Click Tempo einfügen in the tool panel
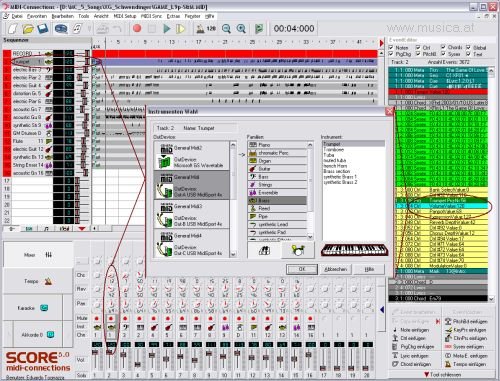500x381 pixels. pos(465,364)
